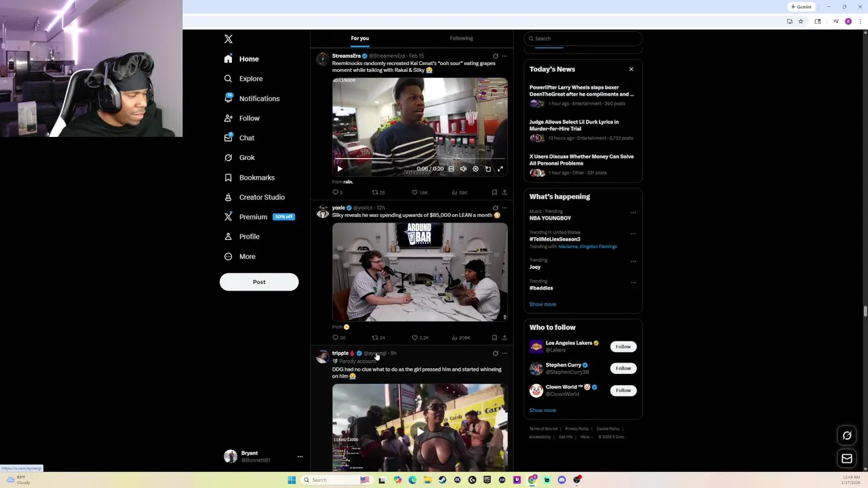The image size is (868, 488).
Task: Enter fullscreen on StreamsEra video
Action: tap(500, 169)
